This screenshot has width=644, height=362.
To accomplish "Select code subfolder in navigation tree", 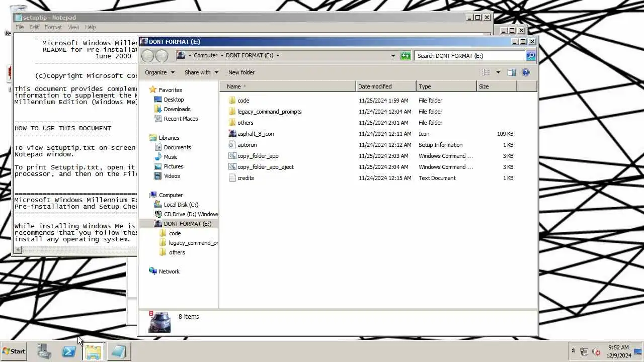I will coord(175,233).
